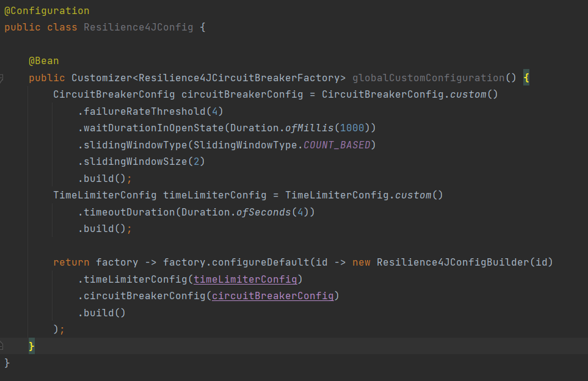Click the ofSeconds static method
Viewport: 588px width, 381px height.
tap(264, 212)
